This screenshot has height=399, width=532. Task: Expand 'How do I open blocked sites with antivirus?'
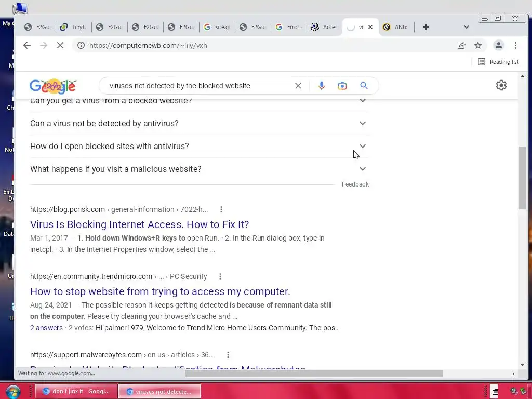[x=198, y=146]
